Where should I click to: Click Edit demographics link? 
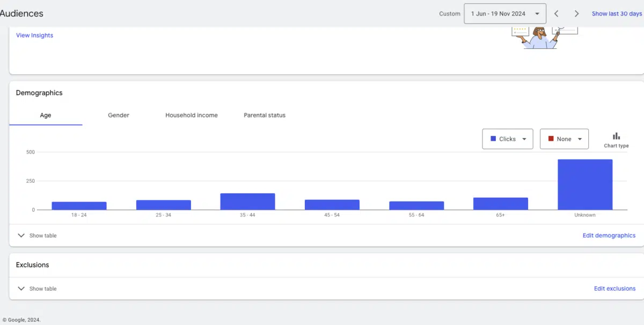(609, 235)
